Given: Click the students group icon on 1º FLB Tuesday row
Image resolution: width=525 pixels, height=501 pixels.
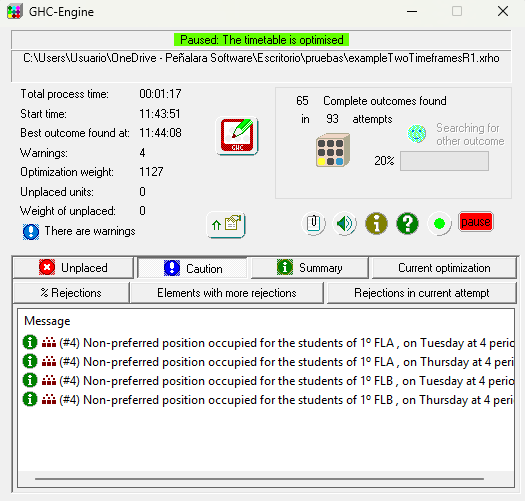Looking at the screenshot, I should [49, 381].
